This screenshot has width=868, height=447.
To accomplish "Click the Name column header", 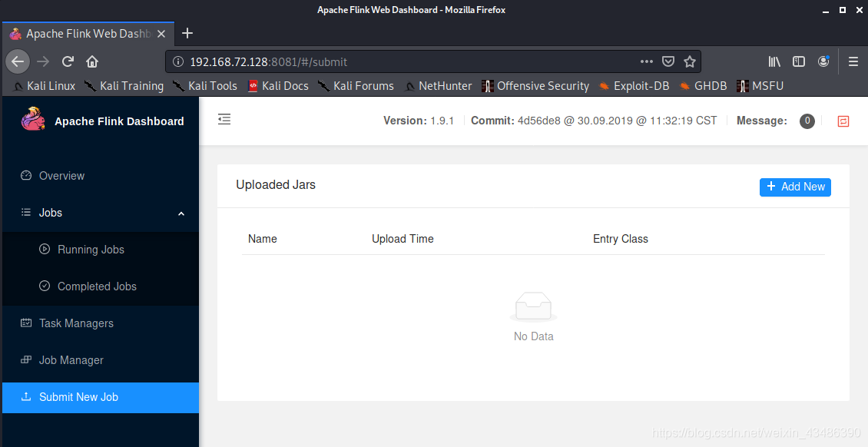I will click(263, 239).
